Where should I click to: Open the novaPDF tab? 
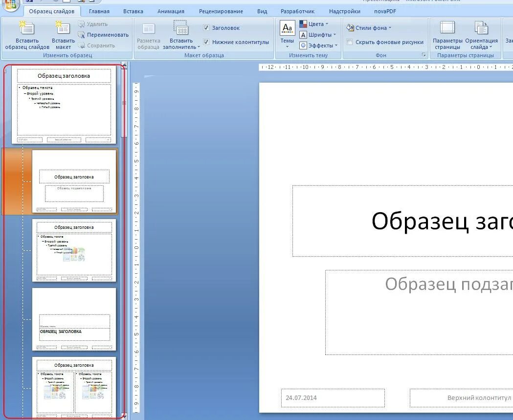coord(385,11)
